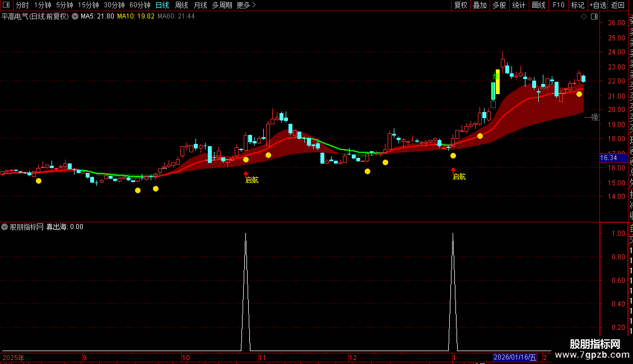The width and height of the screenshot is (633, 364).
Task: Click the 股朋指标网 indicator name
Action: (27, 227)
